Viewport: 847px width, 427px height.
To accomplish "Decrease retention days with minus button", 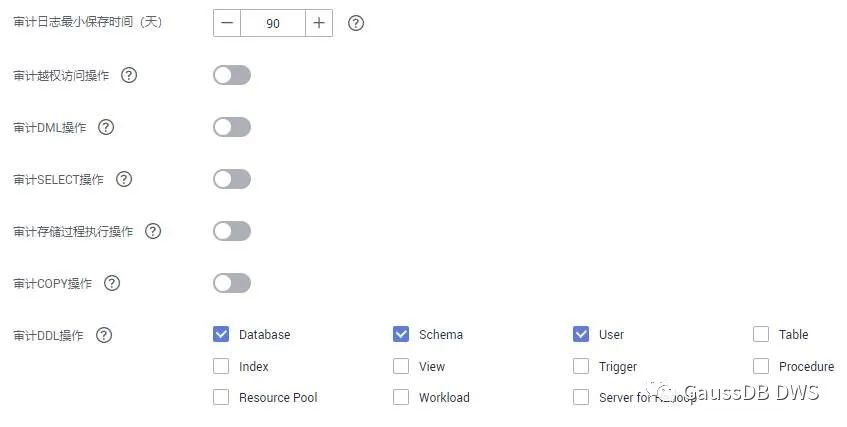I will tap(227, 23).
